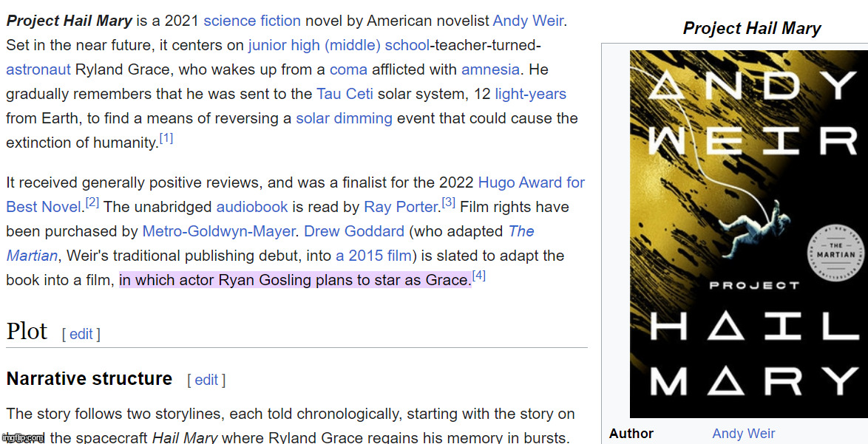Open the light-years link
The height and width of the screenshot is (444, 868).
pyautogui.click(x=530, y=93)
